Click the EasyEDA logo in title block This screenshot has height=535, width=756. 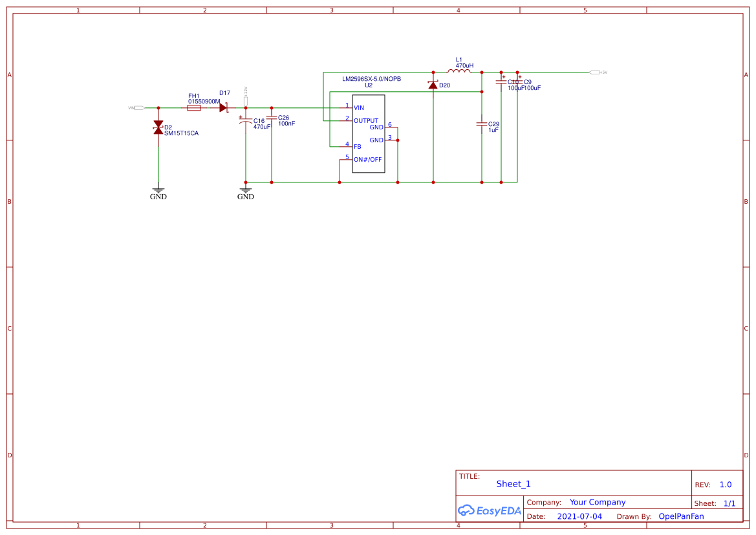[490, 510]
